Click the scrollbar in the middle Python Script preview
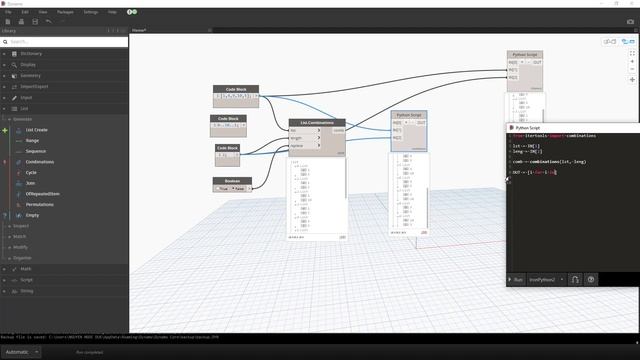The image size is (640, 360). 427,207
